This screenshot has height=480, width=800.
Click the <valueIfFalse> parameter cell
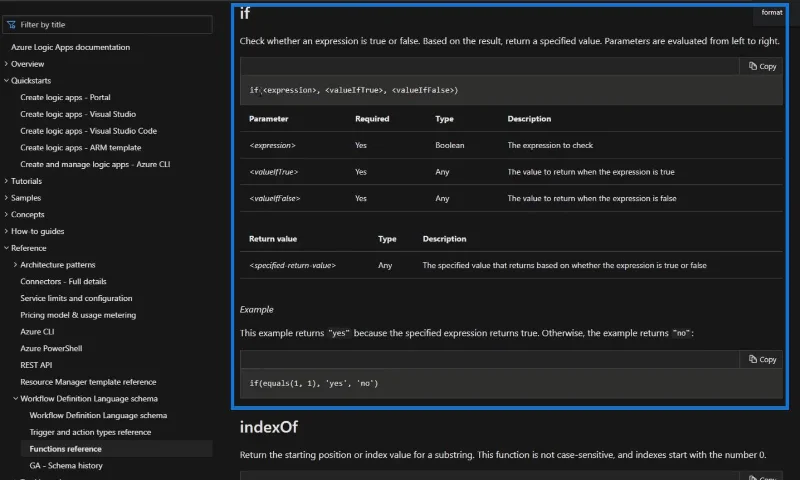(274, 198)
